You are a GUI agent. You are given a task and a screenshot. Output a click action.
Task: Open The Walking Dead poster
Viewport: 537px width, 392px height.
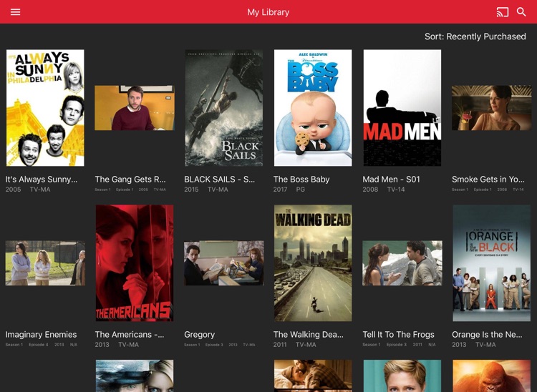[x=313, y=263]
